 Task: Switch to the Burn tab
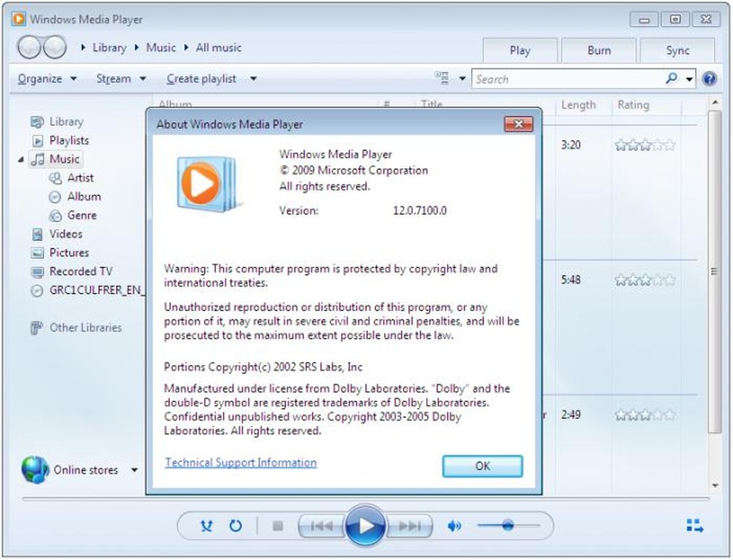point(597,51)
